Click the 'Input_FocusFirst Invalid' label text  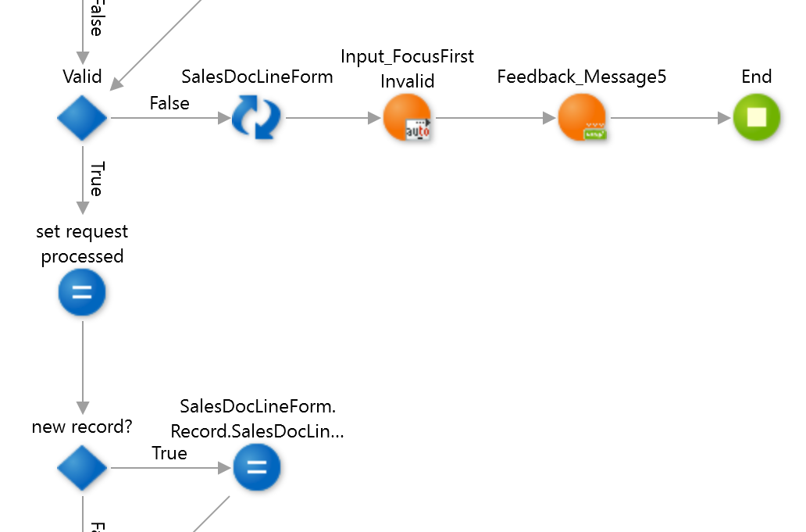click(x=407, y=69)
